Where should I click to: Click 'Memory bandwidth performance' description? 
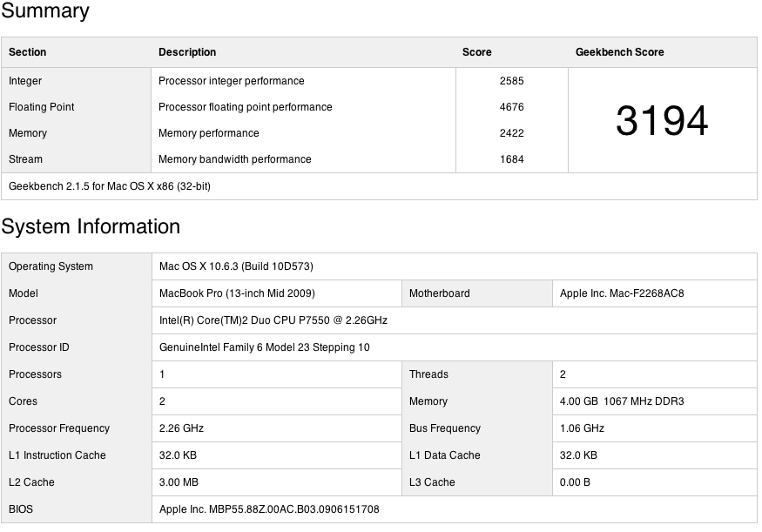[235, 158]
